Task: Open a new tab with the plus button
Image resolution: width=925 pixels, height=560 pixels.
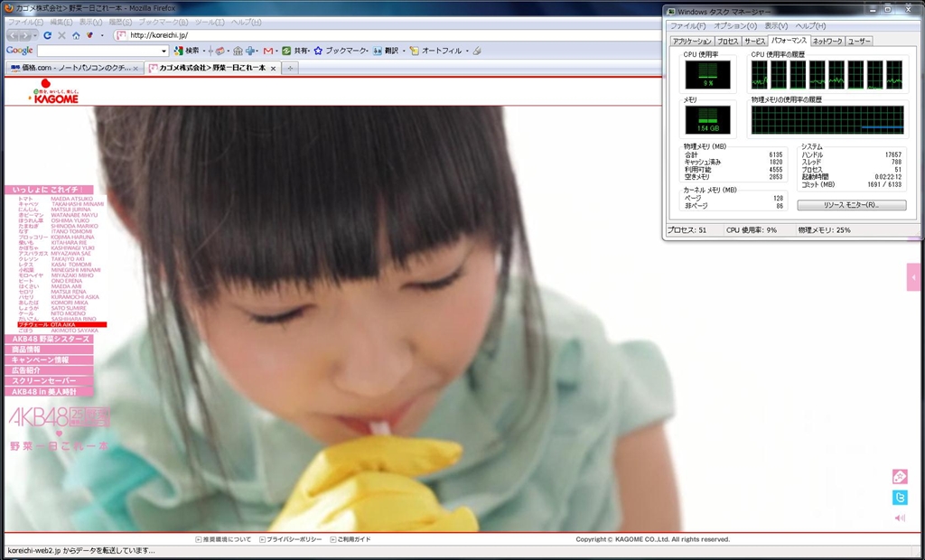Action: click(x=290, y=69)
